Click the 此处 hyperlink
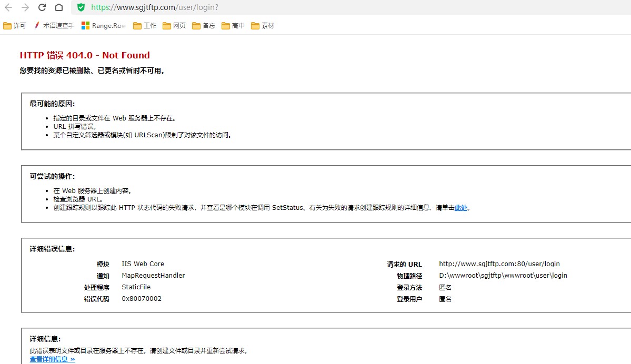This screenshot has width=631, height=364. click(x=460, y=208)
